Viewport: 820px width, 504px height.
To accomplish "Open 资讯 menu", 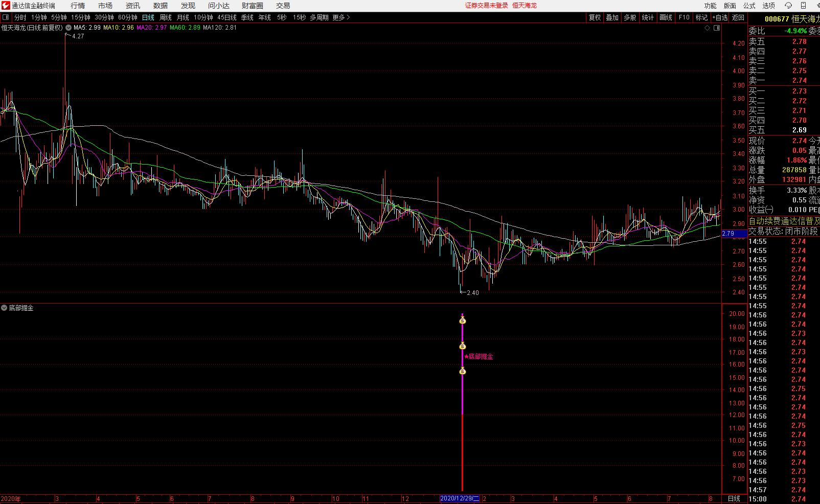I will (x=133, y=6).
